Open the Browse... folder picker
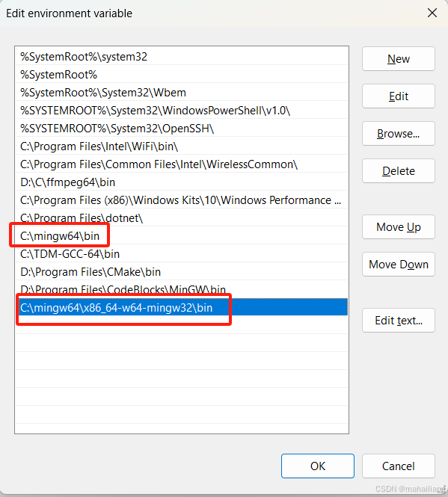 pos(398,134)
